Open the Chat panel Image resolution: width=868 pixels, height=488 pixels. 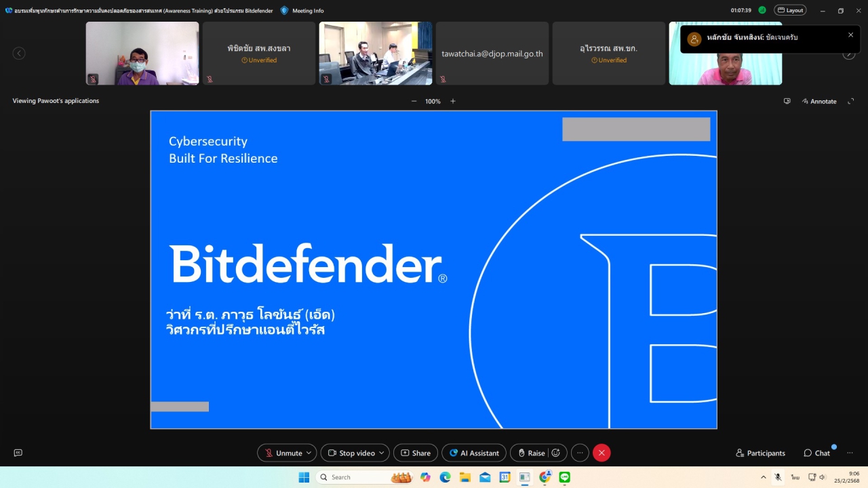point(816,453)
